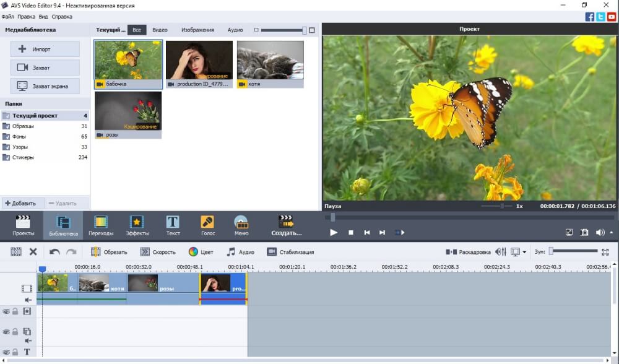
Task: Click the Захват capture button
Action: coord(45,67)
